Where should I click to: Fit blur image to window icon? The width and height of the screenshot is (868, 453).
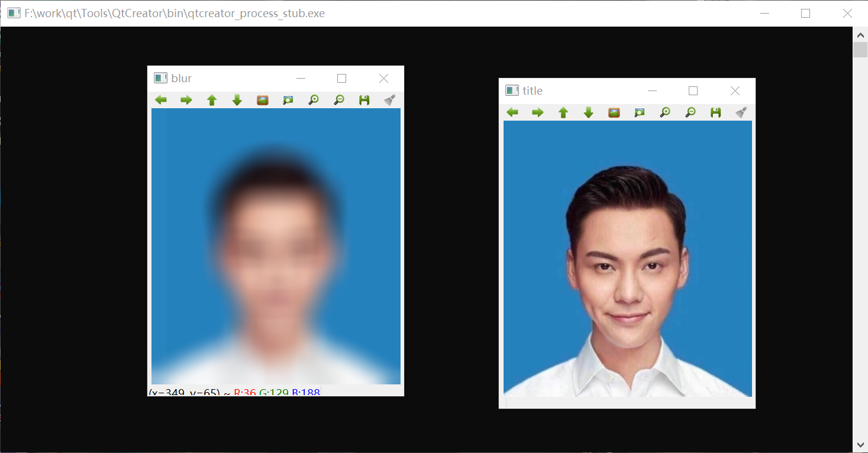pyautogui.click(x=288, y=100)
